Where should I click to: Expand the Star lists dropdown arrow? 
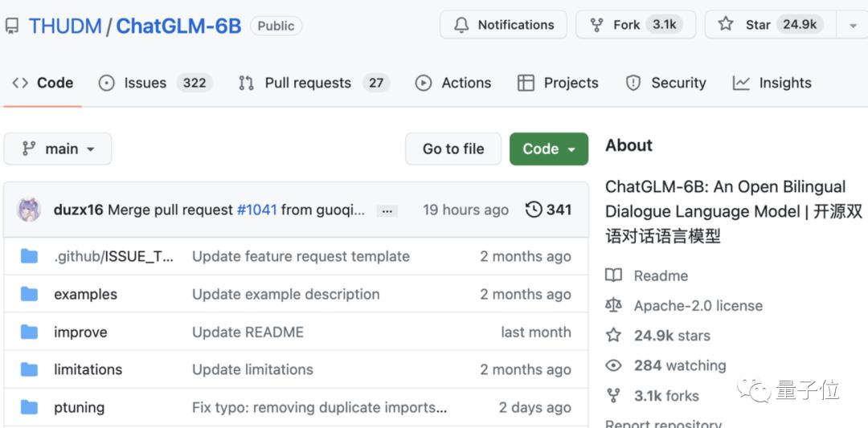[853, 25]
